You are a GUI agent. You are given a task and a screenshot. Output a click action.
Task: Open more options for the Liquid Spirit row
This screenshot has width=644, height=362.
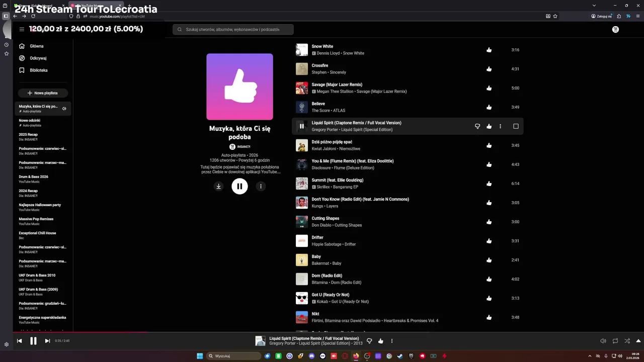500,126
